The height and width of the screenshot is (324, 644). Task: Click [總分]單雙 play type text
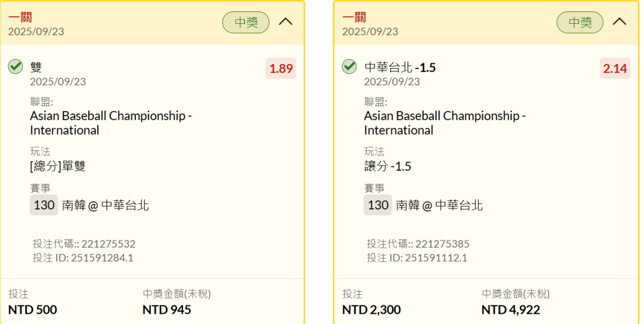58,166
